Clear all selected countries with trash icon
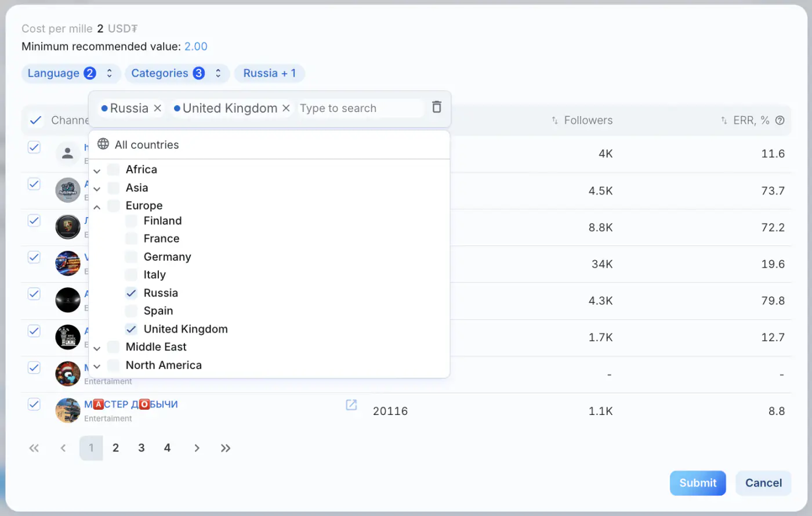This screenshot has height=516, width=812. [x=437, y=107]
